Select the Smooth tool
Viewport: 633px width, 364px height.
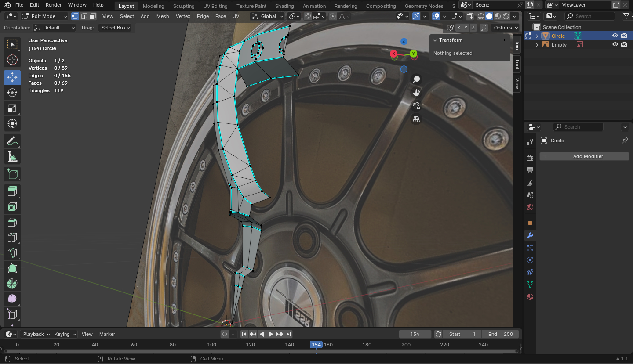coord(12,299)
